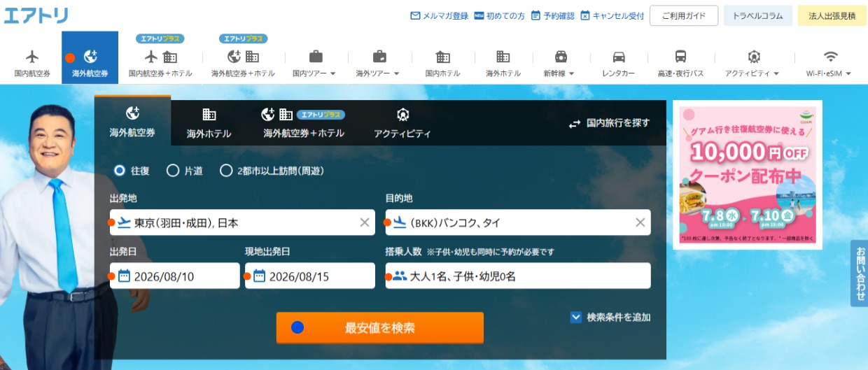This screenshot has height=370, width=868.
Task: Click the トラベルコラム button
Action: 758,15
